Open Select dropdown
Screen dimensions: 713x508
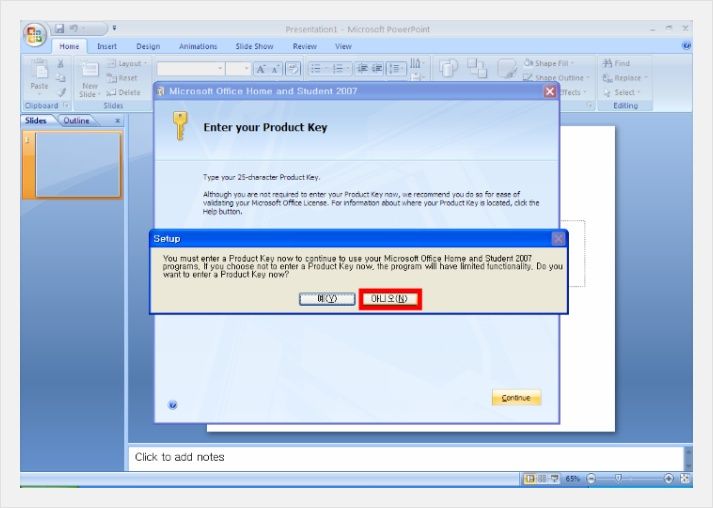click(x=622, y=92)
